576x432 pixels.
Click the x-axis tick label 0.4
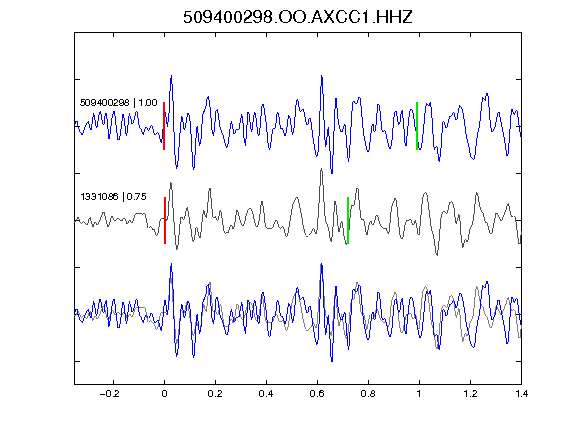click(x=266, y=394)
